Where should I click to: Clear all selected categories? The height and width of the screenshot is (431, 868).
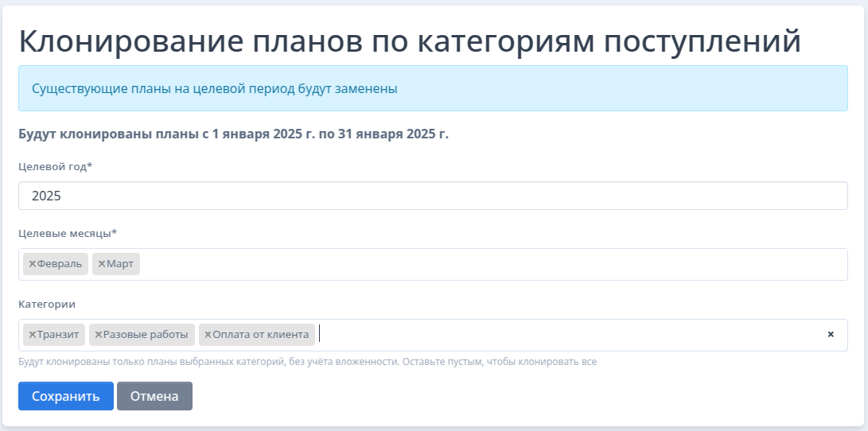pyautogui.click(x=831, y=334)
